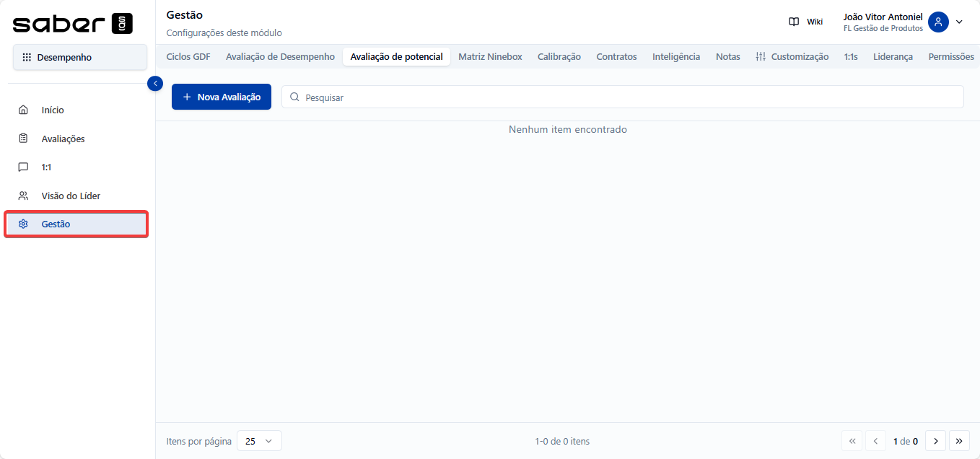Go to the next page arrow
This screenshot has width=980, height=459.
pos(935,441)
